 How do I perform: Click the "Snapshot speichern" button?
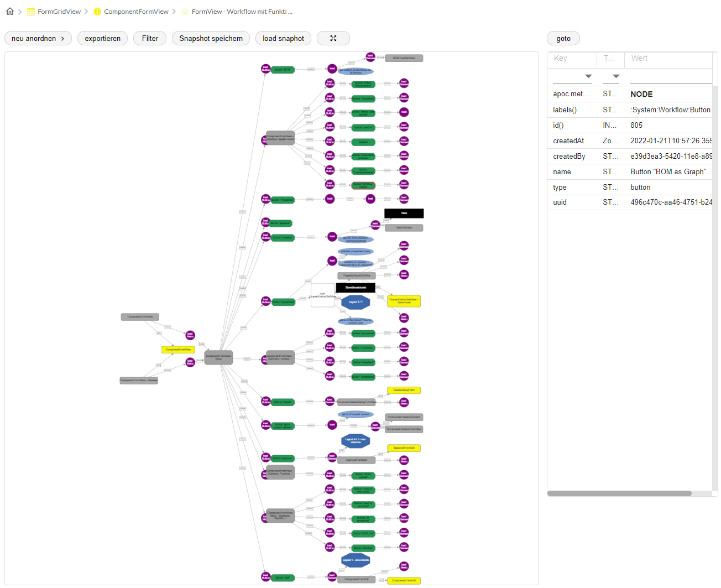(211, 38)
